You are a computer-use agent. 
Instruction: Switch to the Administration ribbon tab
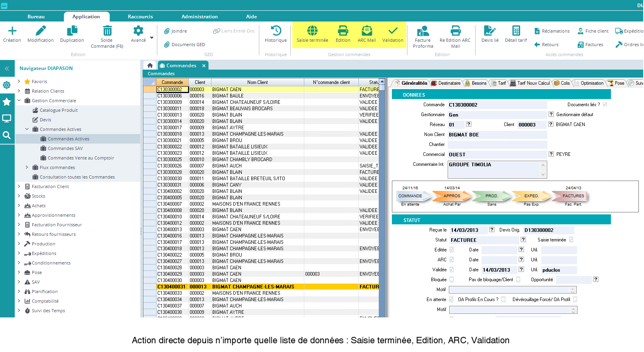point(200,17)
